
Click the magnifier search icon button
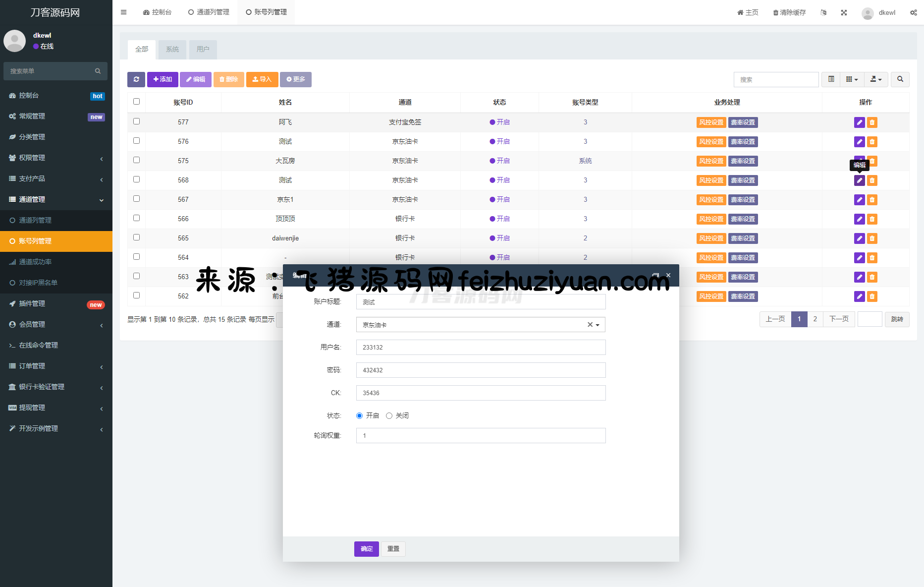pos(900,79)
